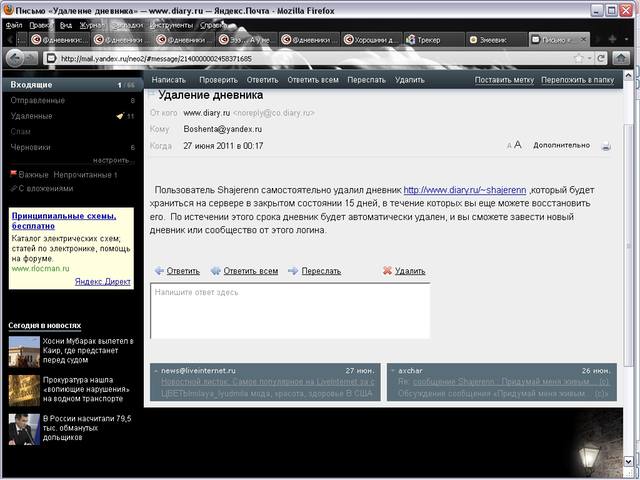
Task: Click Ответить всем in top toolbar
Action: coord(313,80)
